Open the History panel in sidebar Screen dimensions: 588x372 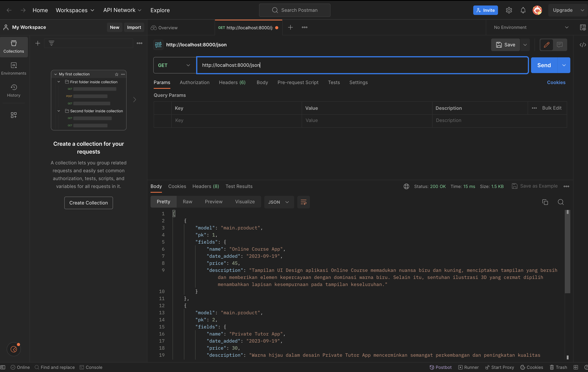[x=14, y=91]
